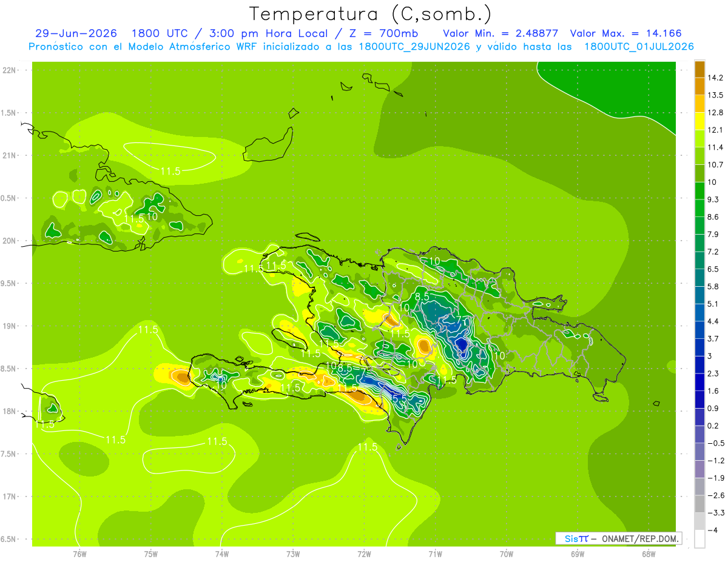Click the colorbar label '-2.6'
The height and width of the screenshot is (562, 728).
[716, 495]
